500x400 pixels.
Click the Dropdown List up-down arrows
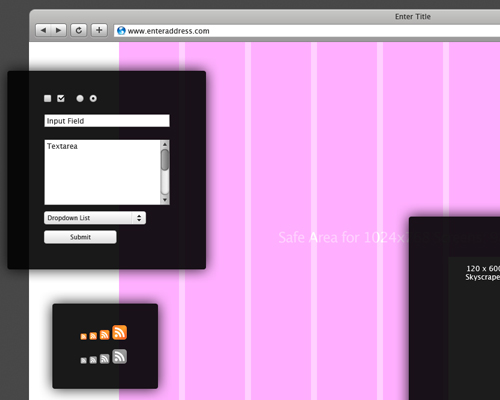[139, 218]
